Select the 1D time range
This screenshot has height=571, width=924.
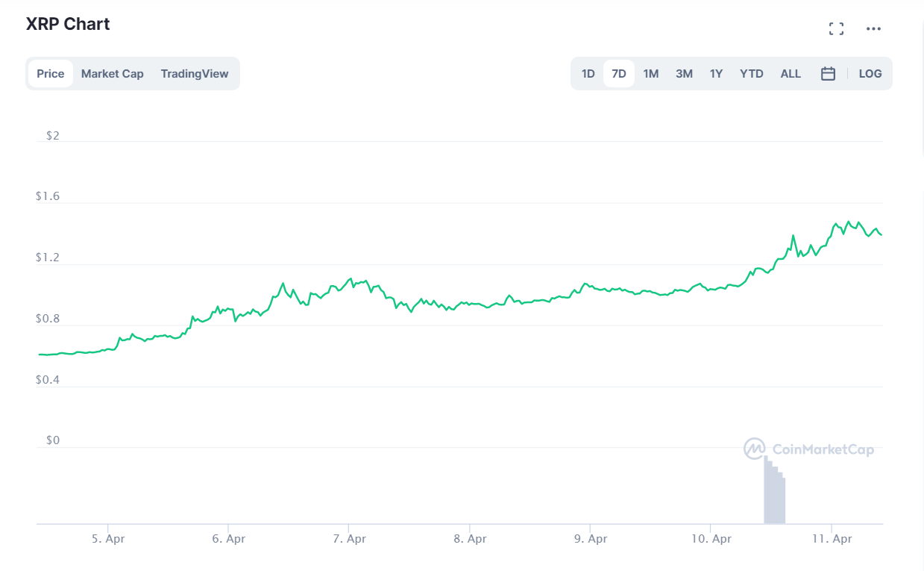point(588,74)
